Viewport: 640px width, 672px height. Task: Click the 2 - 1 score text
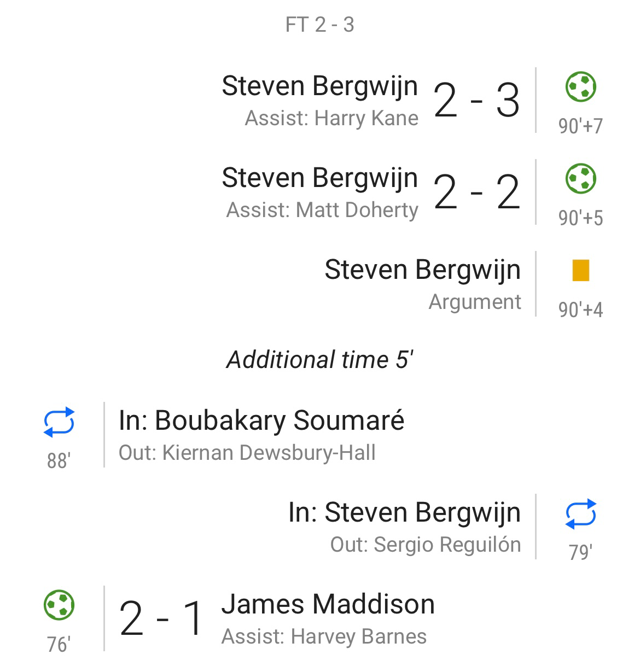tap(162, 619)
